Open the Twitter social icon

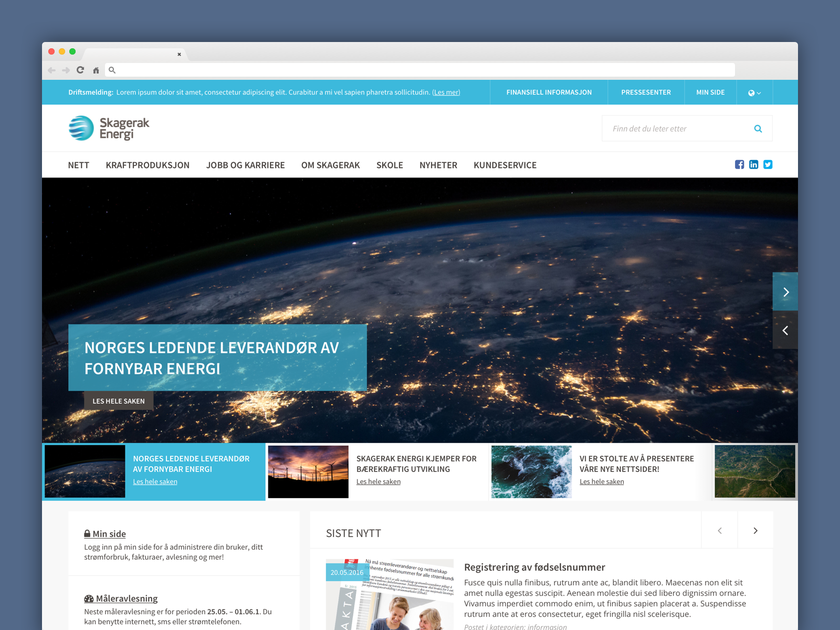coord(768,164)
